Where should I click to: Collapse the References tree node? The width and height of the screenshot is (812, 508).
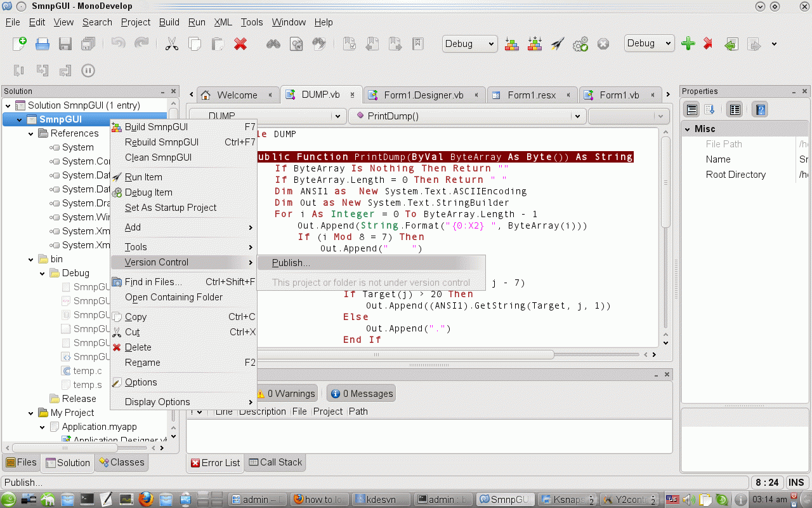(30, 134)
